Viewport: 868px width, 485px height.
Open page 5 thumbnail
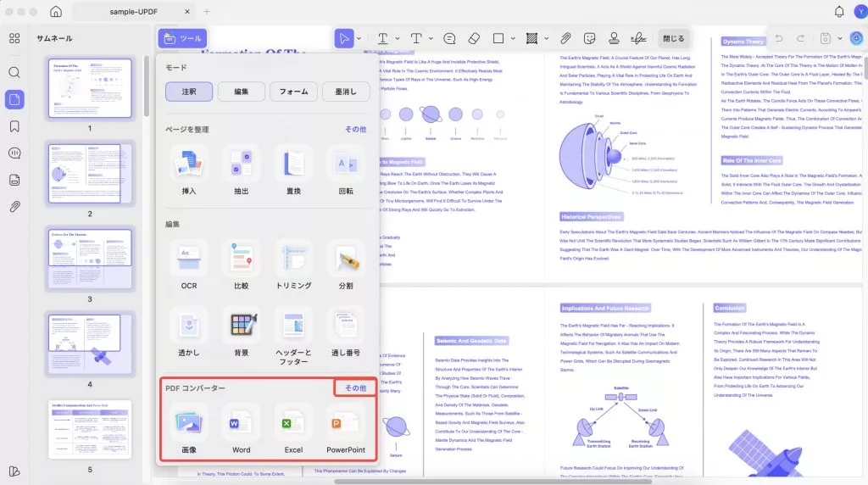coord(90,430)
